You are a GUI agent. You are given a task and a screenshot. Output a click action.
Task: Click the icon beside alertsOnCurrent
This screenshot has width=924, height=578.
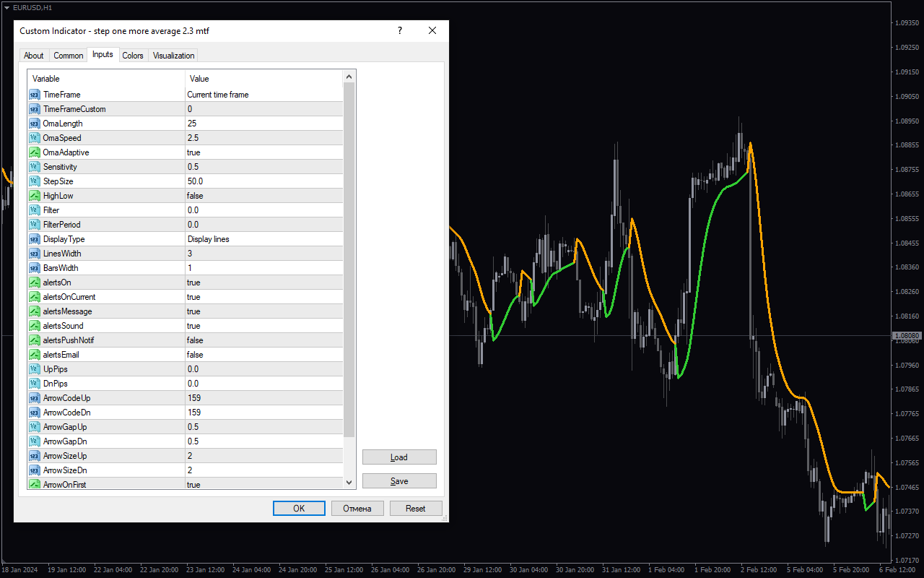point(34,297)
